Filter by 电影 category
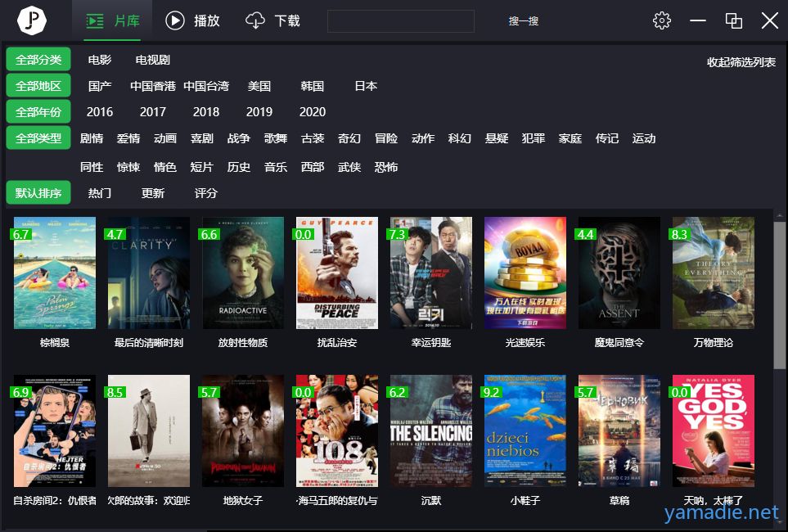Screen dimensions: 788x532 click(100, 60)
